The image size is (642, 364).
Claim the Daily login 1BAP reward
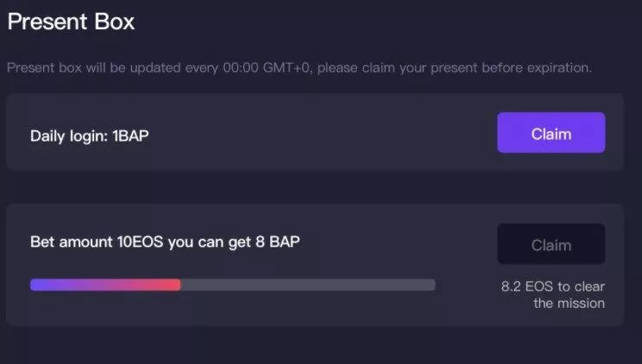[551, 133]
